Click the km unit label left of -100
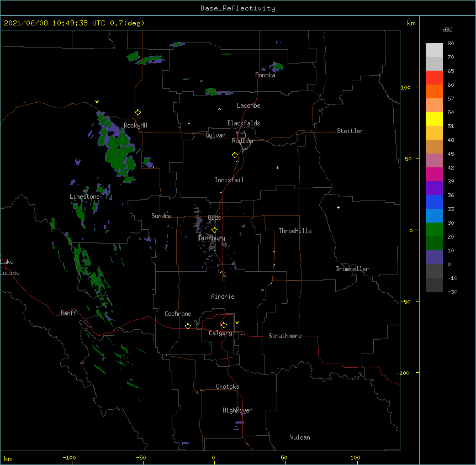This screenshot has width=476, height=465. [8, 458]
